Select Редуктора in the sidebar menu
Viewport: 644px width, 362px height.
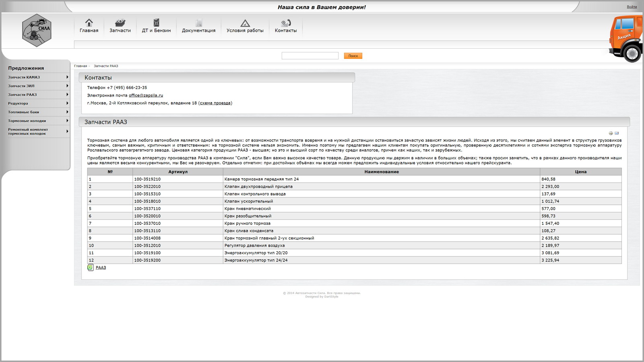18,103
